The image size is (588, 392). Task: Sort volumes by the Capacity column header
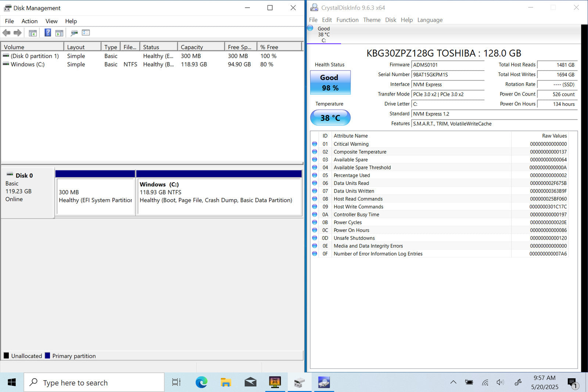(x=200, y=47)
